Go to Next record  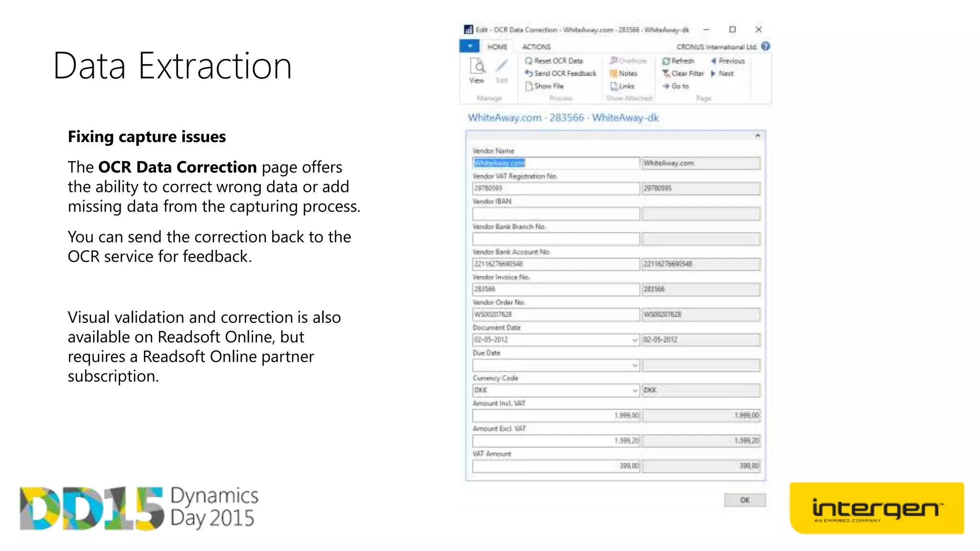722,73
